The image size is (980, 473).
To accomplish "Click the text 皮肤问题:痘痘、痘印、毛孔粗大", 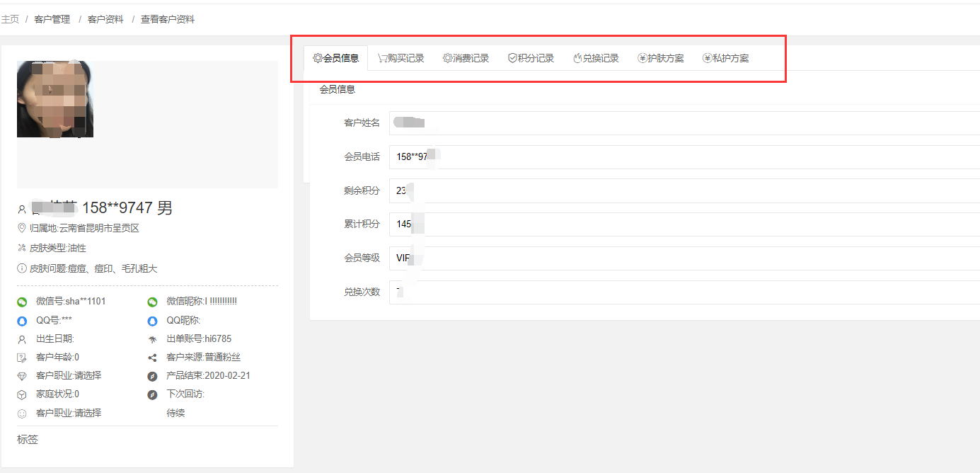I will point(93,268).
